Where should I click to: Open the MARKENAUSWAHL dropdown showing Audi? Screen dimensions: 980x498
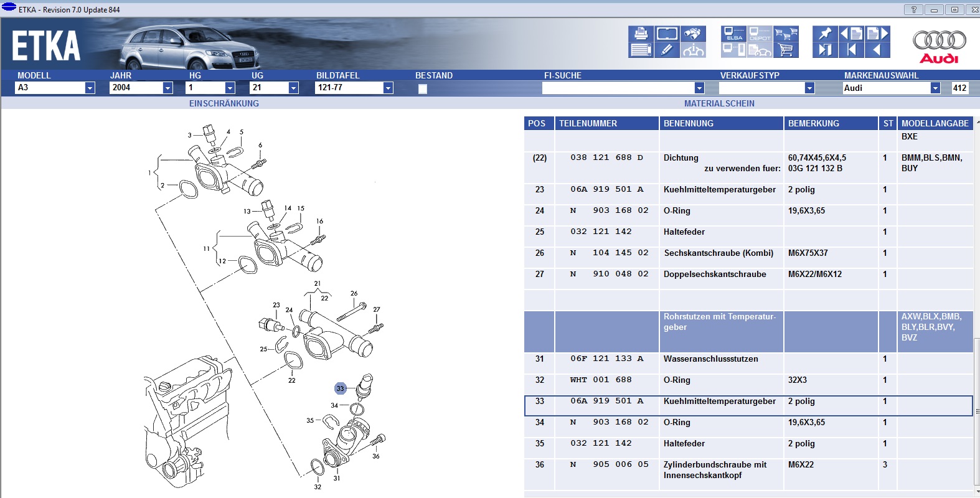tap(935, 88)
